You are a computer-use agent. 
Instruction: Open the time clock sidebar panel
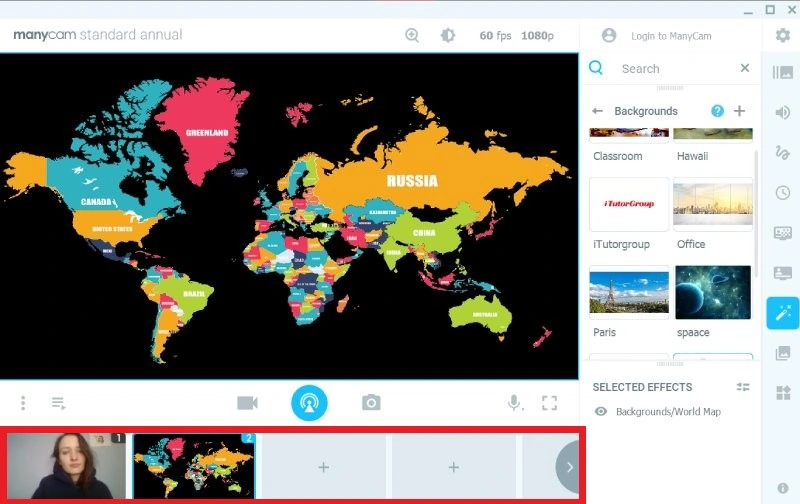[x=783, y=192]
